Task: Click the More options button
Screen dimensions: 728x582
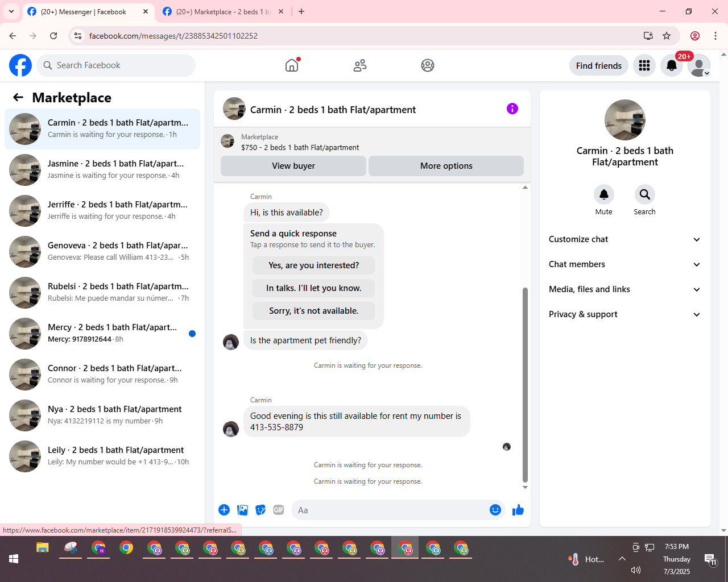Action: pos(446,166)
